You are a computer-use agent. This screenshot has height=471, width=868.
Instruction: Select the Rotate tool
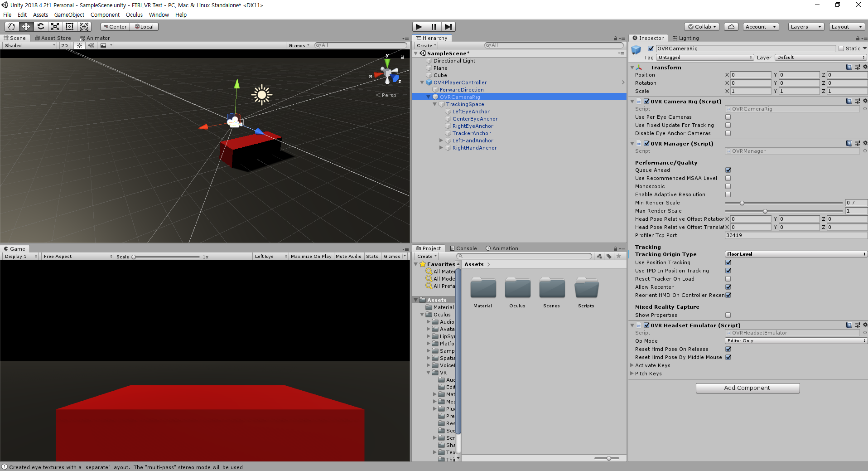click(x=40, y=27)
